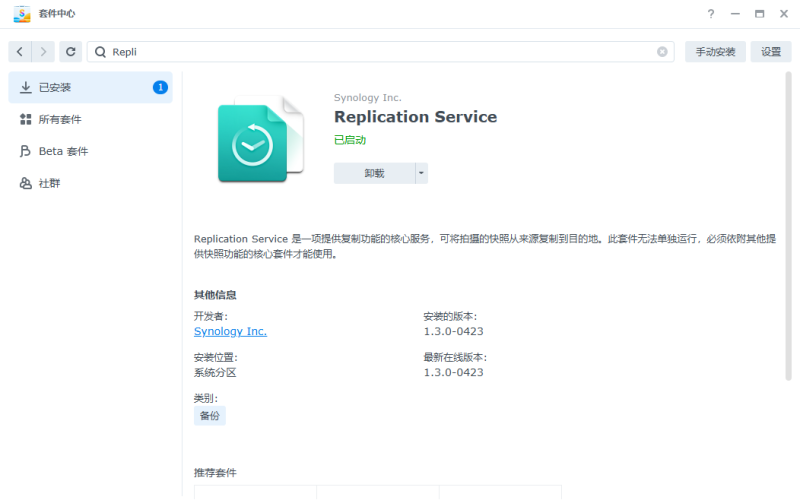
Task: Open the 设置 settings button
Action: tap(771, 52)
